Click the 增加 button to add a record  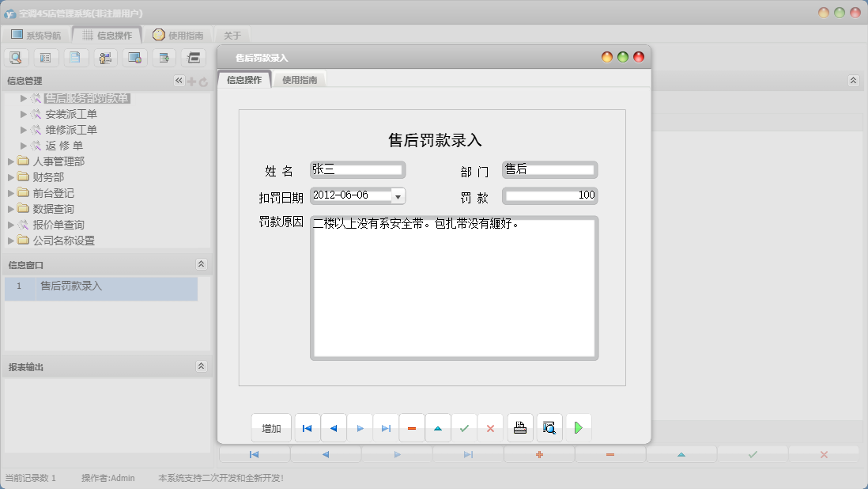[x=270, y=427]
